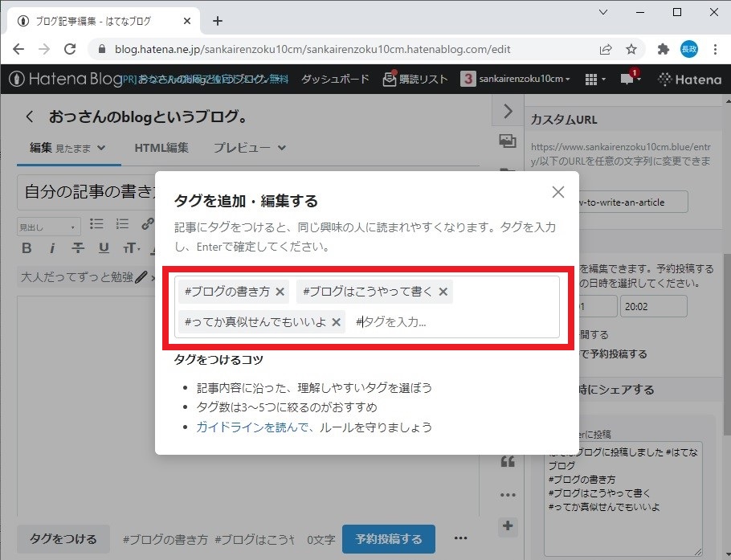
Task: Go back in Chrome browser
Action: (18, 49)
